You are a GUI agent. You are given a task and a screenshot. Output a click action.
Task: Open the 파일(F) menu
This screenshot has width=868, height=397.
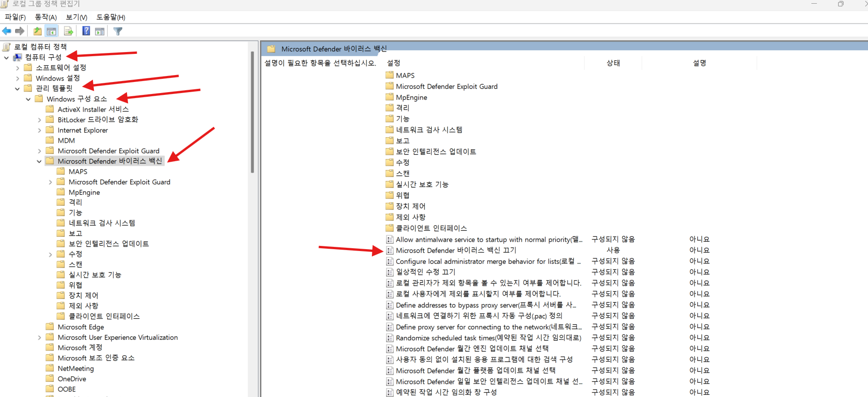[x=15, y=17]
